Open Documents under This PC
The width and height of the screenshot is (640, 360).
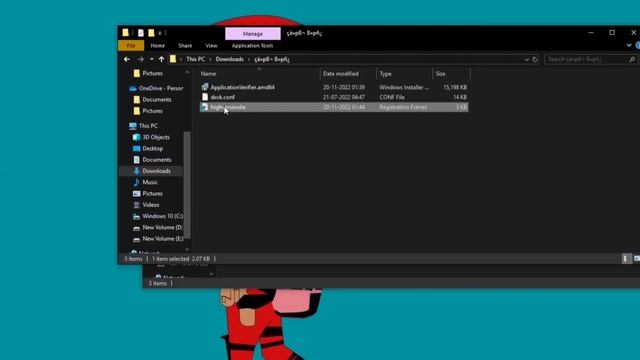pos(157,160)
